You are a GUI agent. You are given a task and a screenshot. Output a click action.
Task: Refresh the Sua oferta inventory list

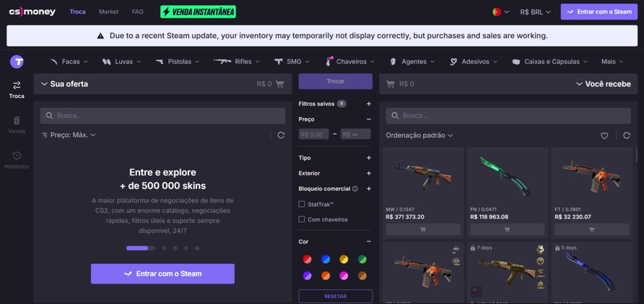(x=281, y=135)
